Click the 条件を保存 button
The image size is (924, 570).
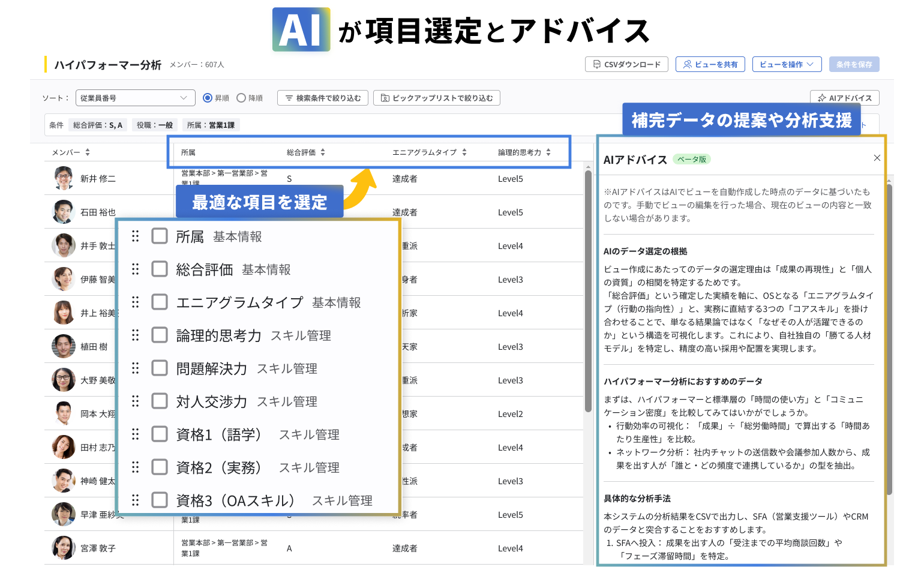854,64
